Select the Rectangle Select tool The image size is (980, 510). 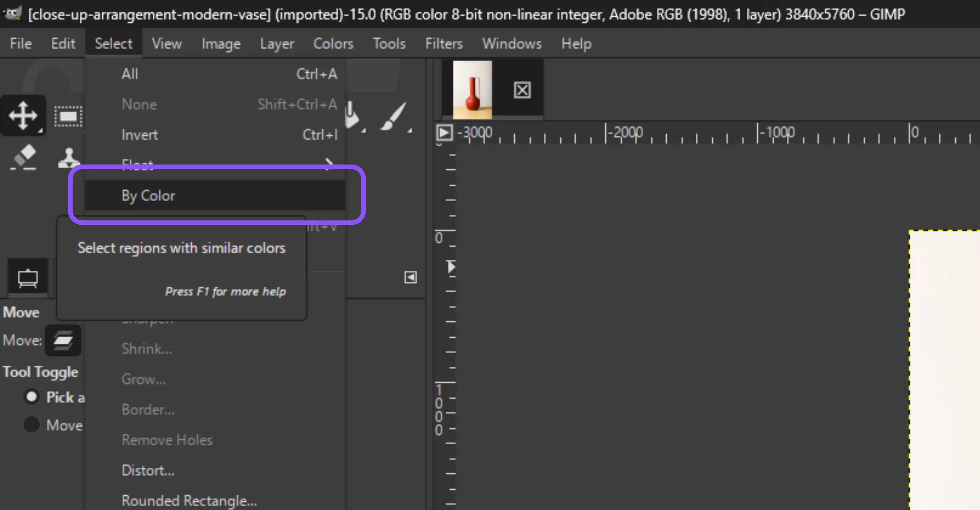tap(68, 116)
